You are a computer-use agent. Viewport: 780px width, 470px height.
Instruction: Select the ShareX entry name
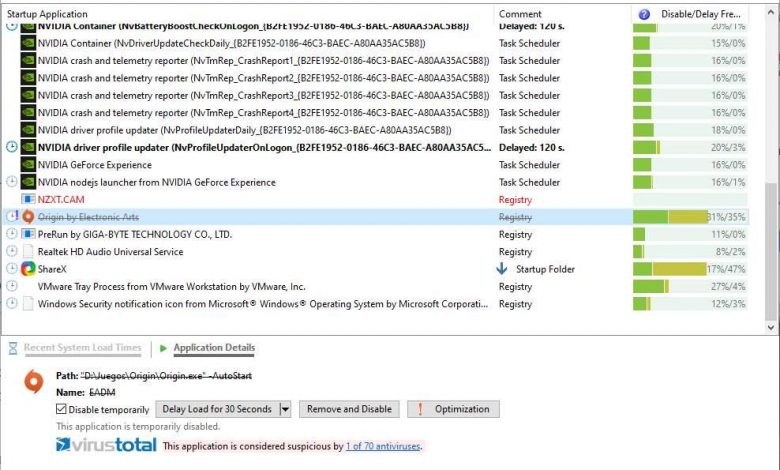(x=52, y=269)
